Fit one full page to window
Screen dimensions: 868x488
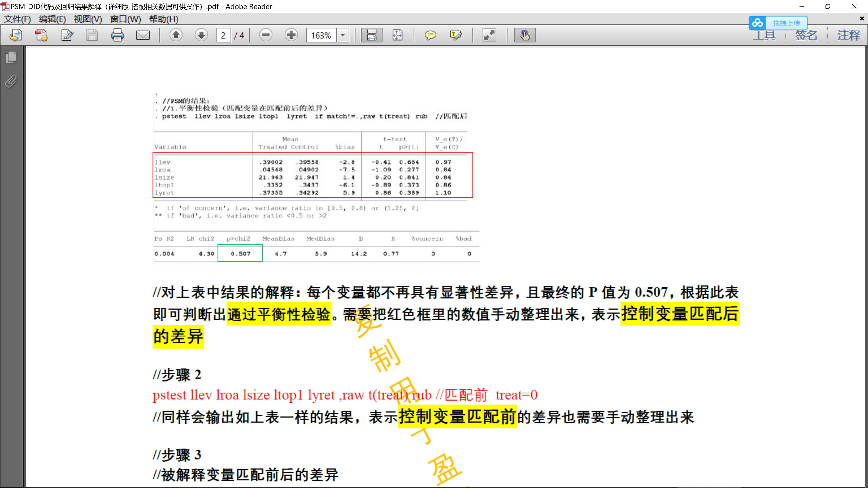pyautogui.click(x=398, y=35)
